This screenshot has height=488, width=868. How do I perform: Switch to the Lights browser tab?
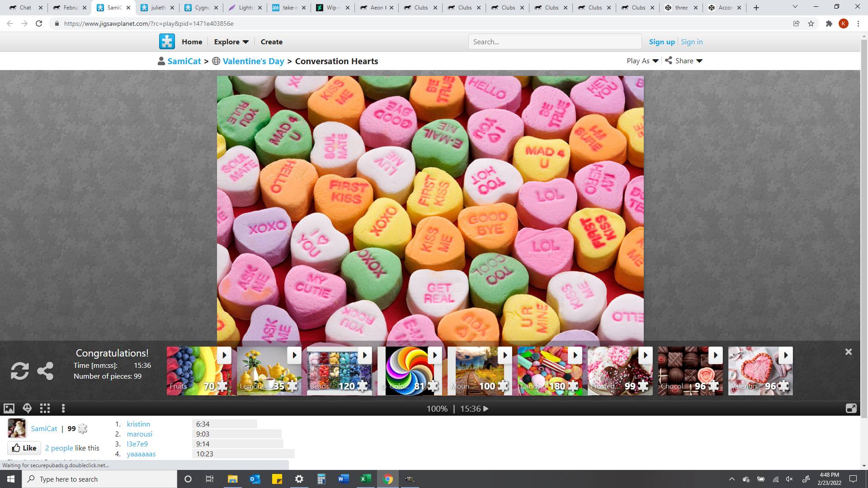pyautogui.click(x=245, y=7)
